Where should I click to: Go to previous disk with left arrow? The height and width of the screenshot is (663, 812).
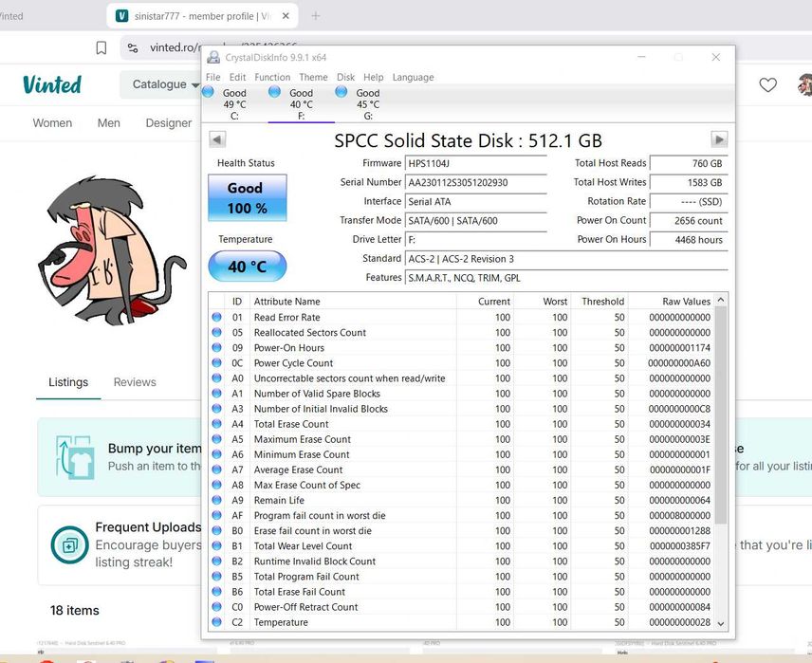217,139
